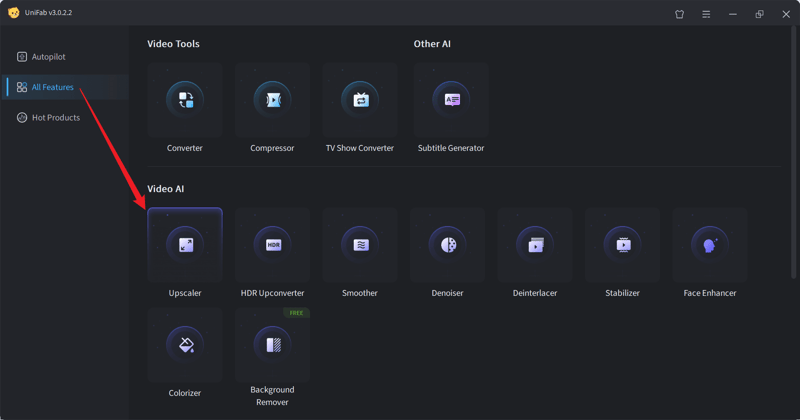
Task: Open the Background Remover tool
Action: [x=272, y=345]
